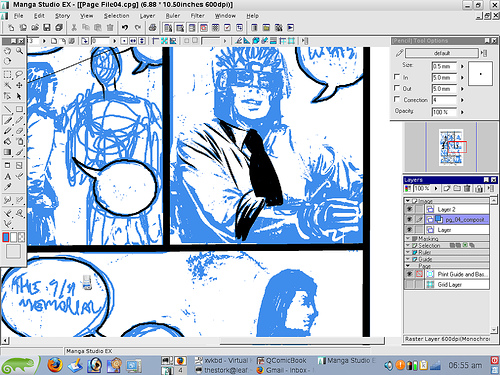Open the Ruler menu
The height and width of the screenshot is (375, 500).
click(173, 16)
